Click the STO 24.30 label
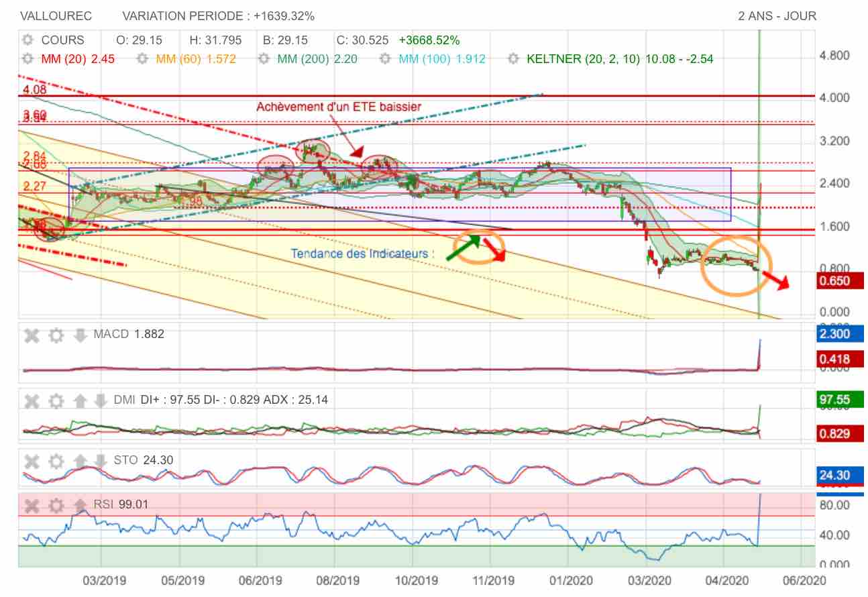The width and height of the screenshot is (868, 597). [144, 460]
